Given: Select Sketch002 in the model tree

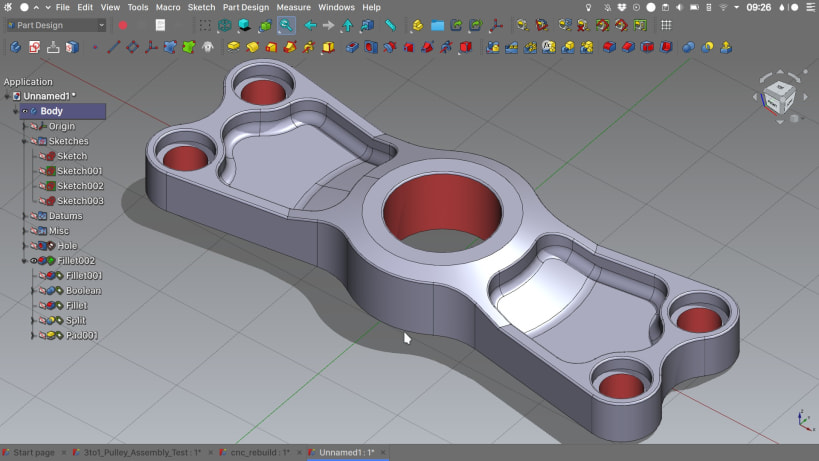Looking at the screenshot, I should click(x=80, y=186).
